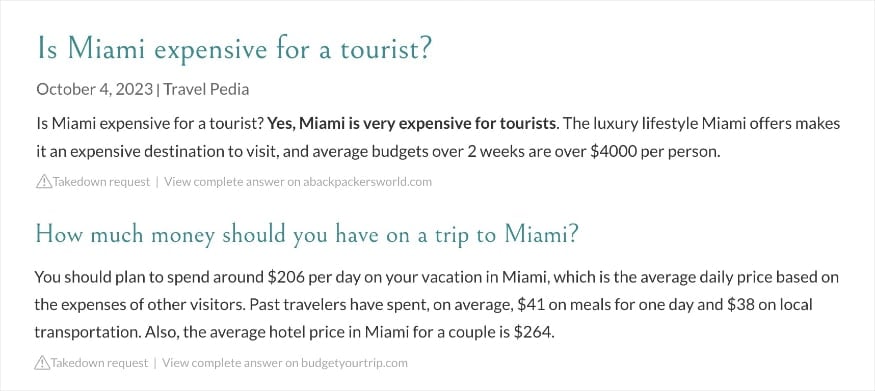Click the '$4000 per person' figure
The height and width of the screenshot is (391, 875).
[652, 152]
